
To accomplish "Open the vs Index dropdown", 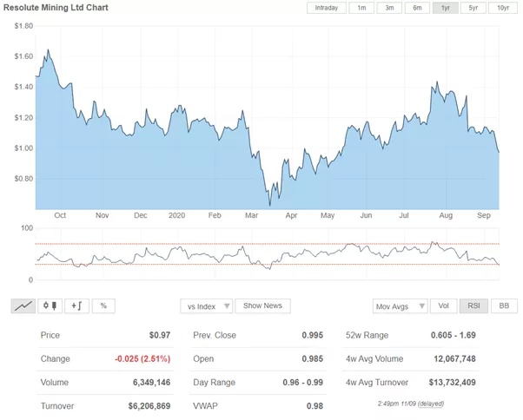I will (206, 306).
